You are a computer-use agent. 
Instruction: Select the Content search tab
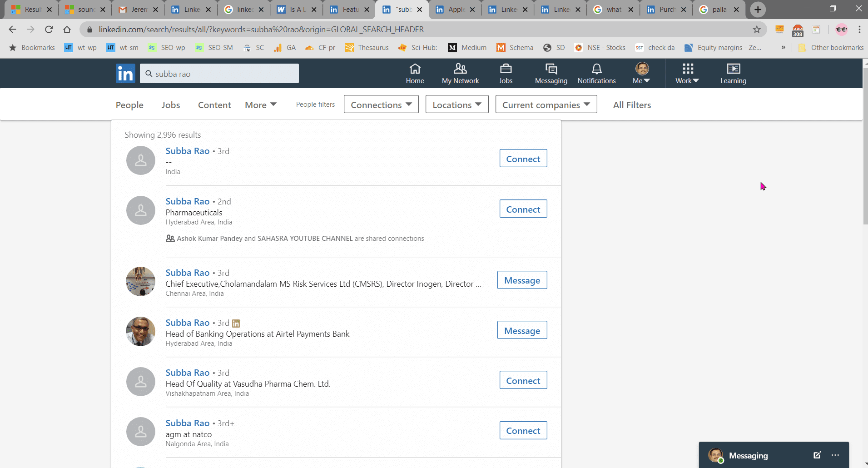pyautogui.click(x=214, y=105)
